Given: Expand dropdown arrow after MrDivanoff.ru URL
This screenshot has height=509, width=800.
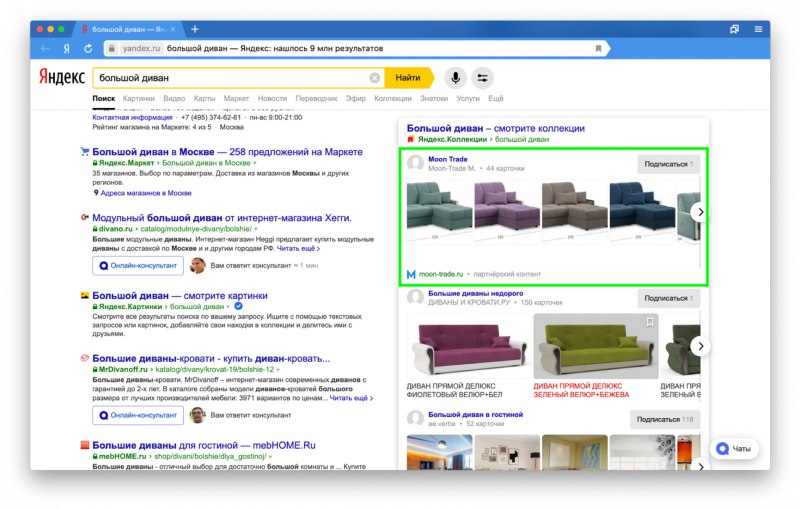Looking at the screenshot, I should [x=278, y=370].
